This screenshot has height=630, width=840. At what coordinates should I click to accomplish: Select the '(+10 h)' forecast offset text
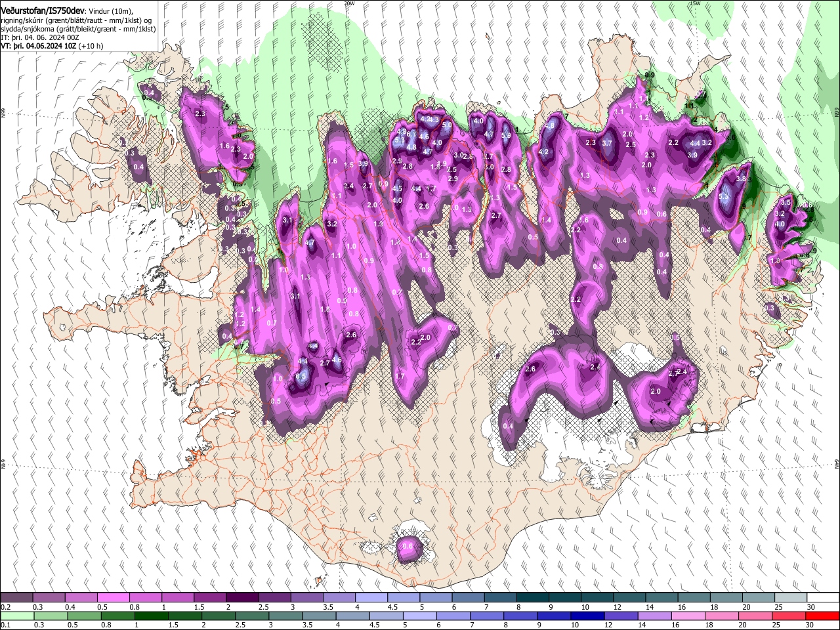(x=91, y=47)
